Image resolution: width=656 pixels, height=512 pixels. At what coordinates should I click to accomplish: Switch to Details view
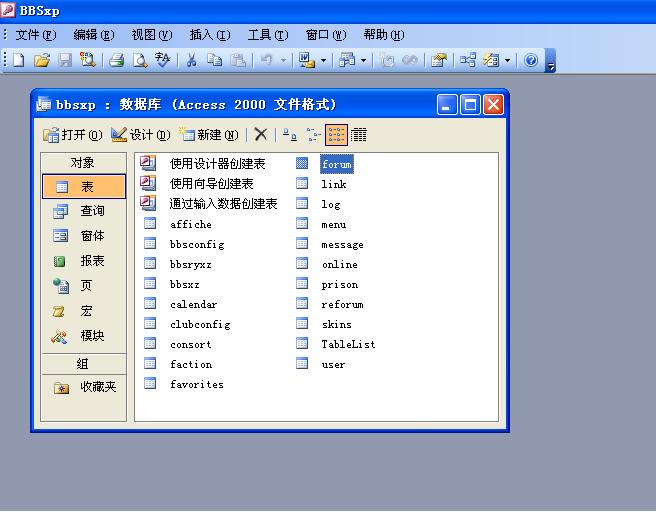tap(359, 135)
